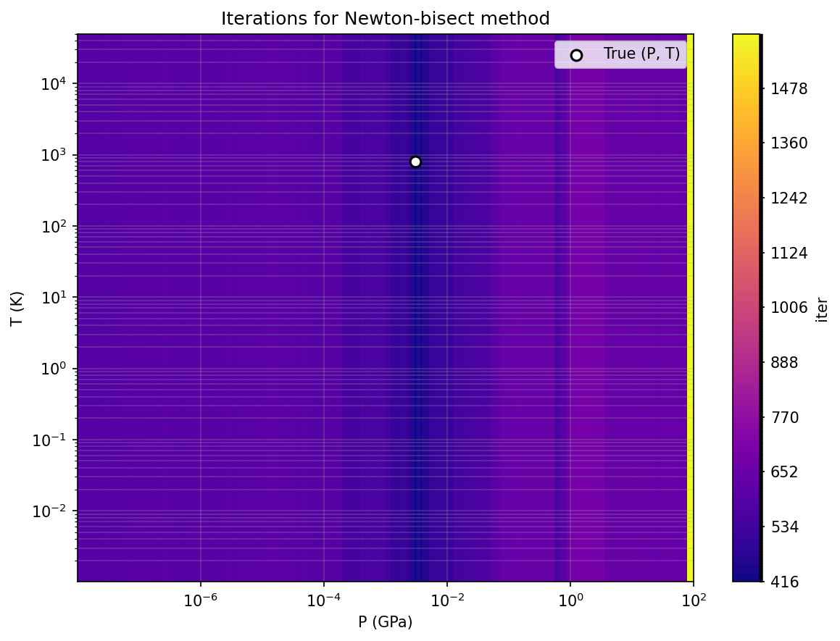Click the yellow vertical band at right edge
The height and width of the screenshot is (641, 840).
690,307
